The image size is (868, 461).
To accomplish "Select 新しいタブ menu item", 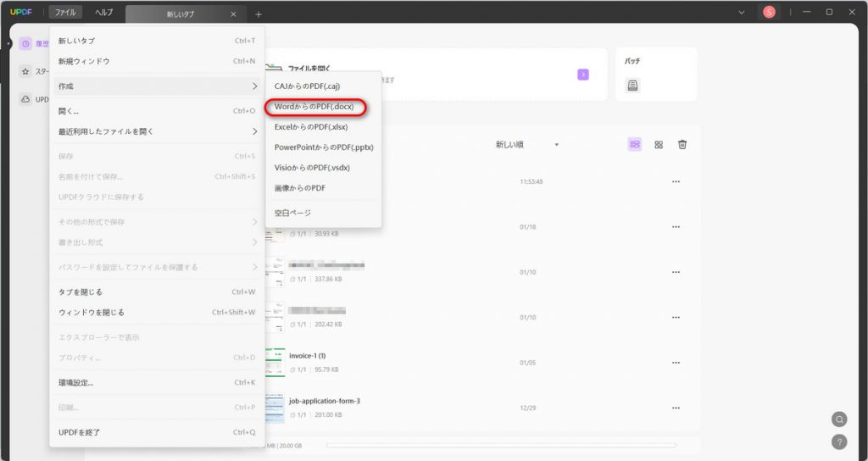I will (157, 41).
